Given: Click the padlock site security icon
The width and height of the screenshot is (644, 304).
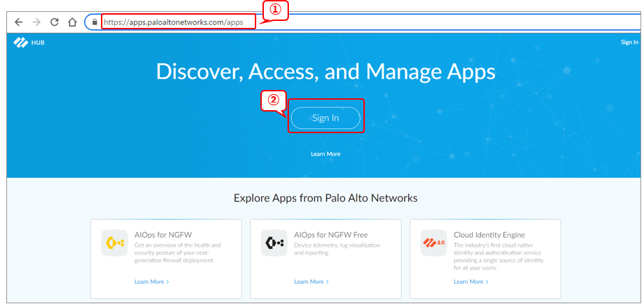Looking at the screenshot, I should (95, 22).
